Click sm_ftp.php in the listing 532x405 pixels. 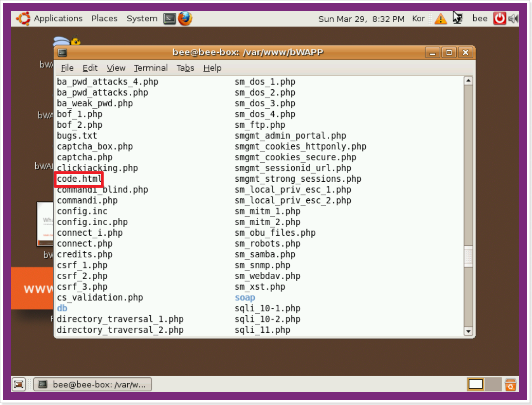260,125
